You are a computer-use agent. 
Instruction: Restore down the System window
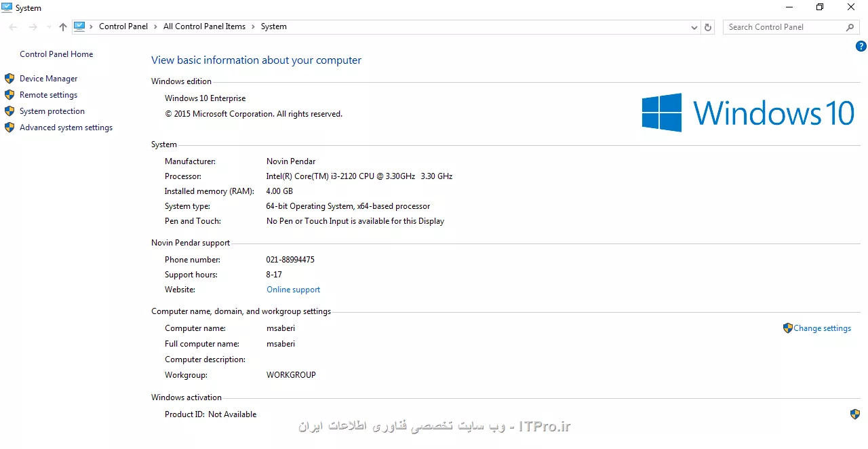click(820, 7)
